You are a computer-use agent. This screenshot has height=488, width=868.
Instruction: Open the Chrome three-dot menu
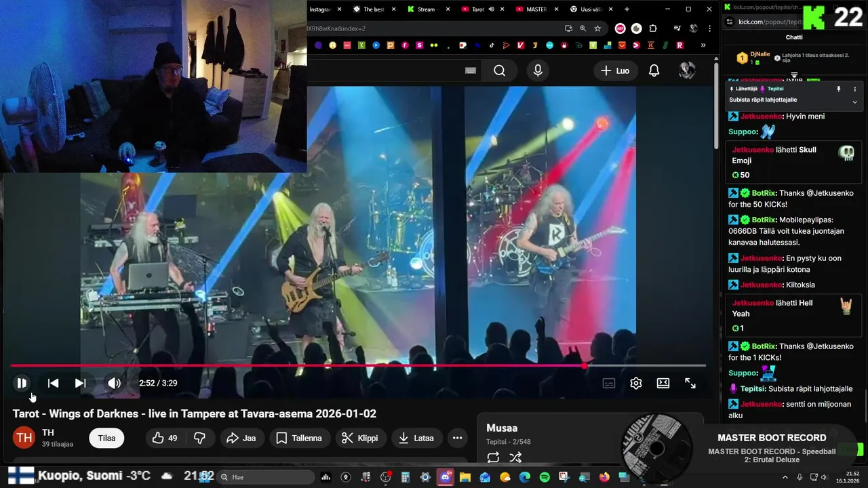coord(709,28)
